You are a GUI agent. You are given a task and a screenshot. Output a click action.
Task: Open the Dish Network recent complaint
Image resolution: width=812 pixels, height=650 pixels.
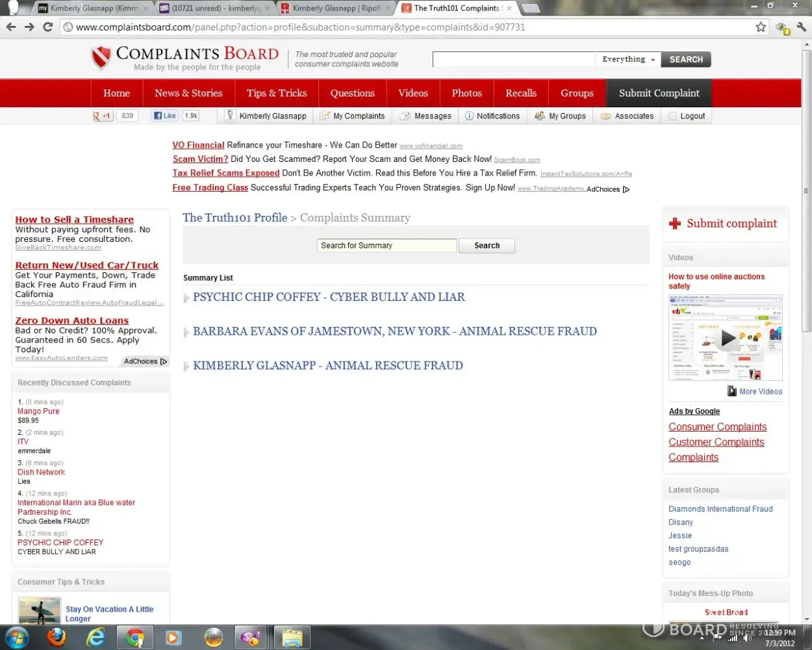[x=41, y=473]
